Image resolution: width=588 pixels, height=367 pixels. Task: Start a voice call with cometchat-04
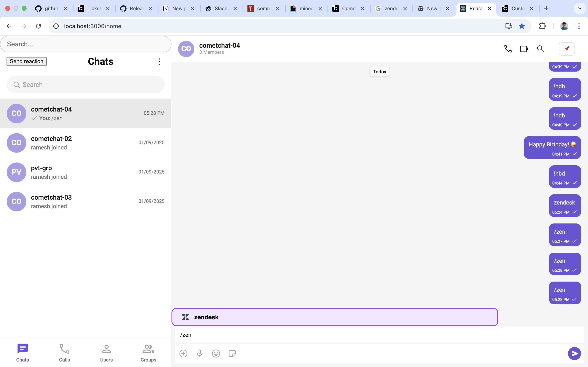508,49
